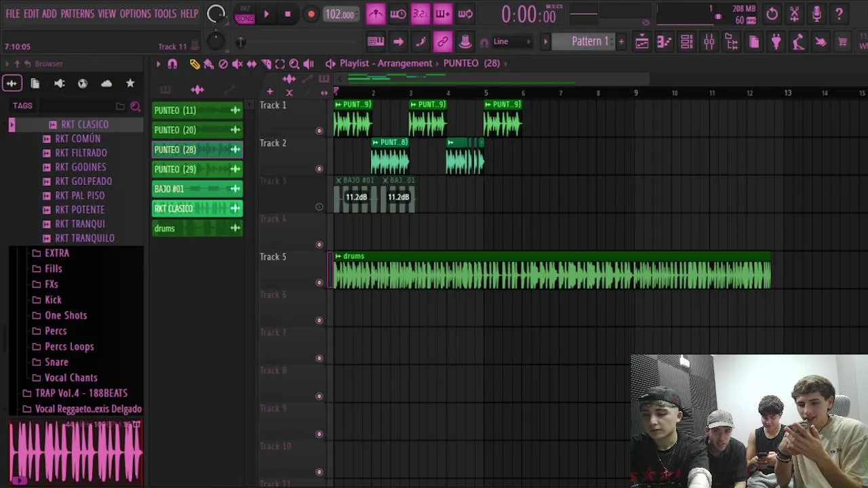
Task: Select RKT POTENTE sample in browser
Action: [79, 209]
